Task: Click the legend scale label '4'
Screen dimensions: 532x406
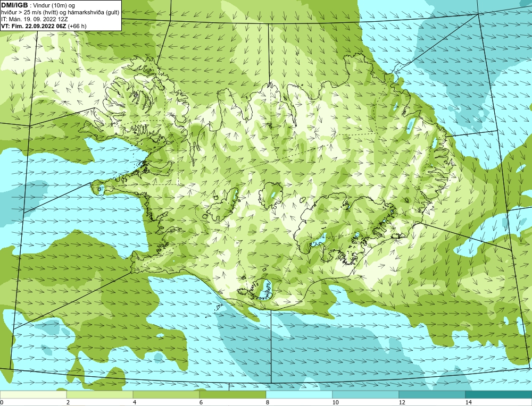Action: click(135, 402)
